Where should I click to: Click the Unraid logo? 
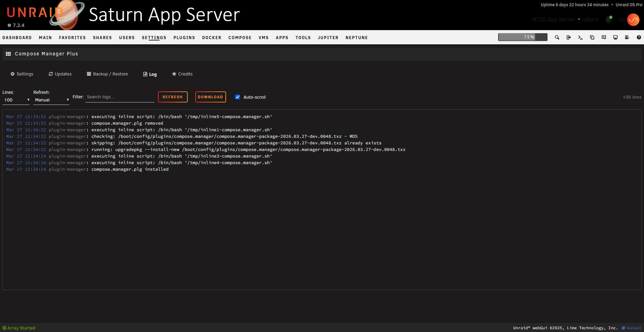[35, 12]
